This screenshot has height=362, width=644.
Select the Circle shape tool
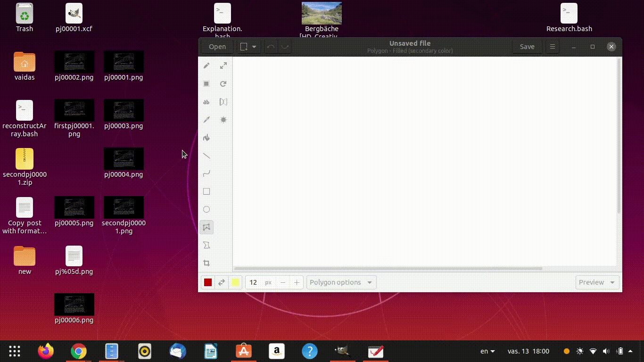coord(206,209)
